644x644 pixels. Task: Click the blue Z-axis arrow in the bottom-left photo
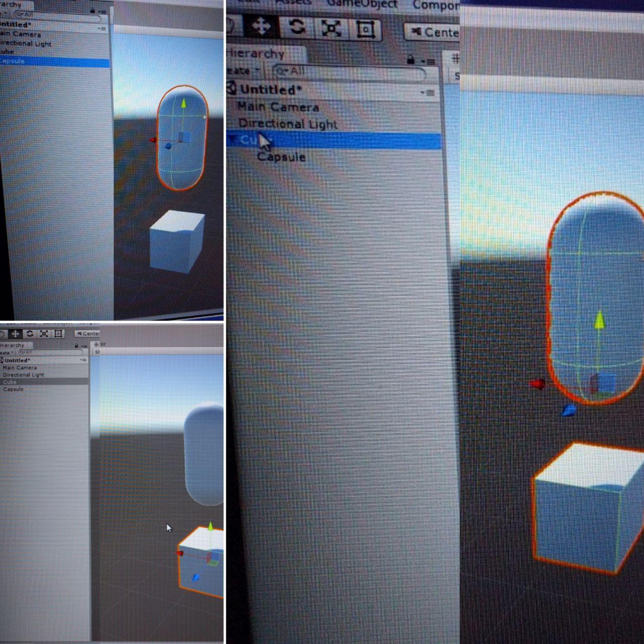196,578
